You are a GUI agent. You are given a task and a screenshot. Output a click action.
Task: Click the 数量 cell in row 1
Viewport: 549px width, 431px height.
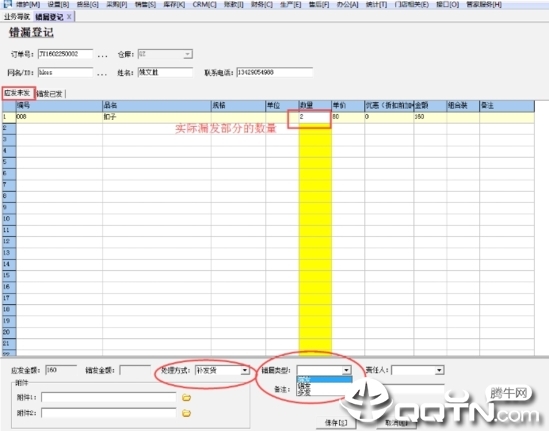[x=315, y=117]
